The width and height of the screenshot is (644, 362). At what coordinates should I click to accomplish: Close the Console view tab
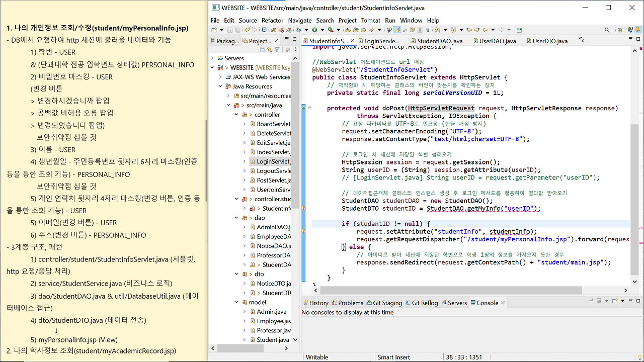(x=503, y=303)
